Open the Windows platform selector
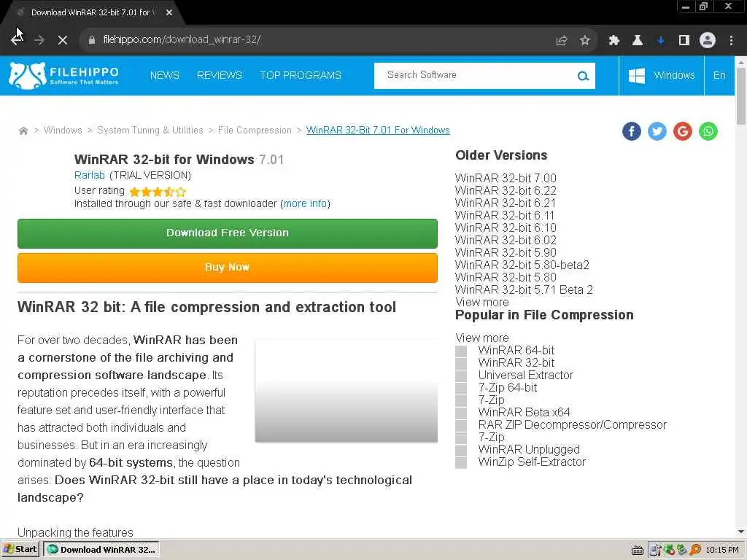Viewport: 747px width, 560px height. coord(661,76)
